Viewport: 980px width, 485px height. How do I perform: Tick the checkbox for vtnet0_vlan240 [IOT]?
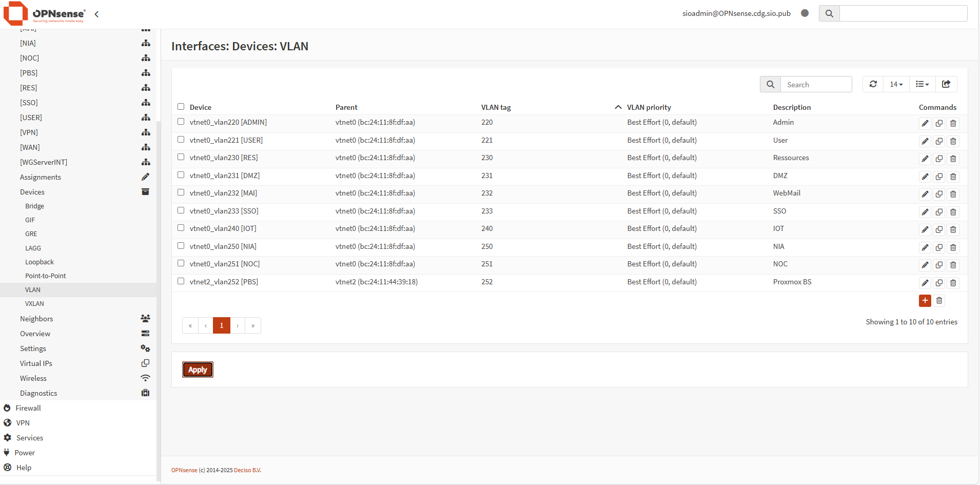(x=181, y=228)
